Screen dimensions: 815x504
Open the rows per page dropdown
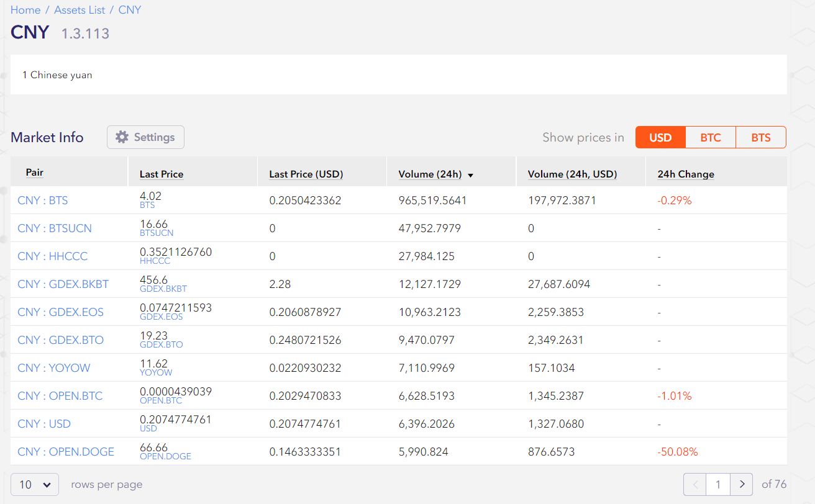tap(35, 484)
